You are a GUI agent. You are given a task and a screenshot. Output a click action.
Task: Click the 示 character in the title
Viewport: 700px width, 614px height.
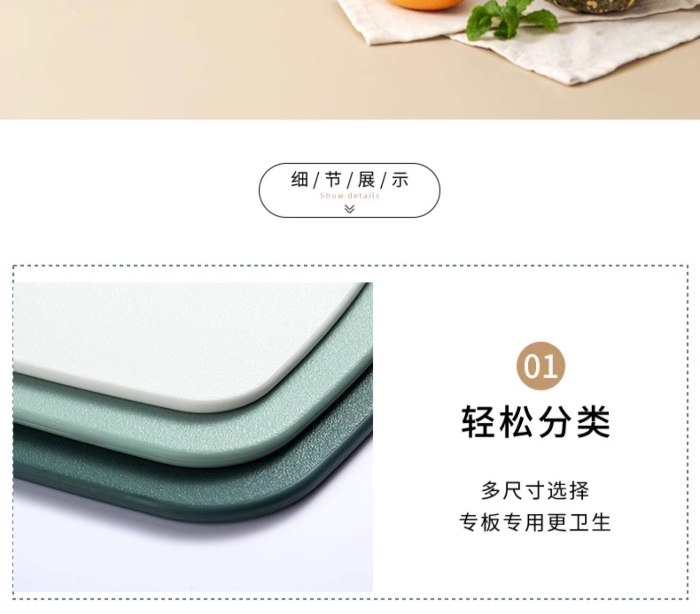click(400, 180)
